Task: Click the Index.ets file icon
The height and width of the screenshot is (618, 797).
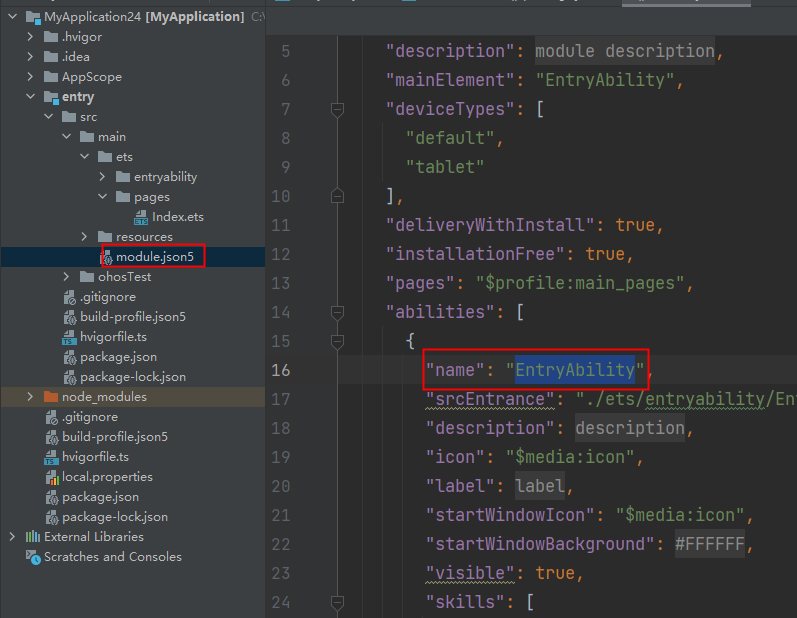Action: click(x=141, y=218)
